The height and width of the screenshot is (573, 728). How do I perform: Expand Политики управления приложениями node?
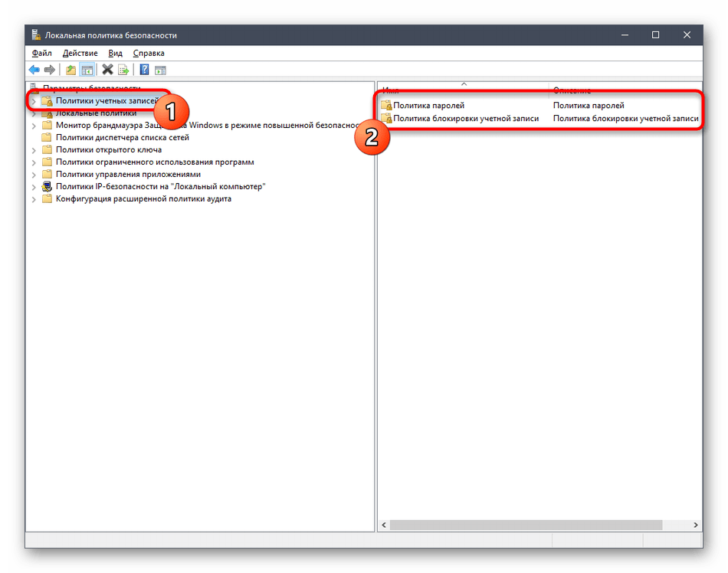click(33, 175)
